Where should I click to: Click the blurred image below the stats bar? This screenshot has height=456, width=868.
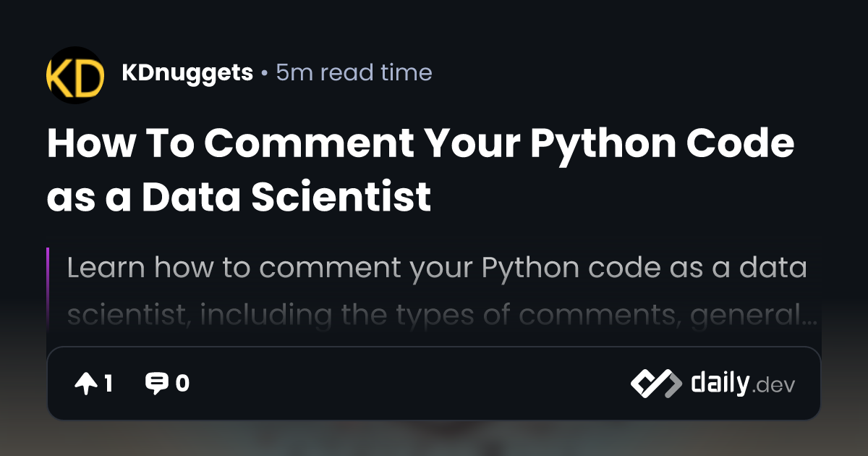coord(434,439)
